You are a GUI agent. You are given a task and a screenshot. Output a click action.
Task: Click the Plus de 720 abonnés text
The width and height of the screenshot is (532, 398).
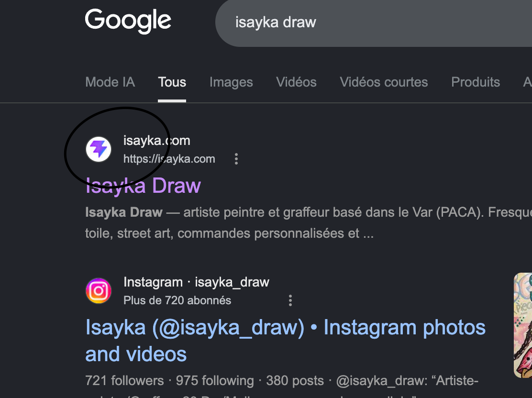coord(177,300)
